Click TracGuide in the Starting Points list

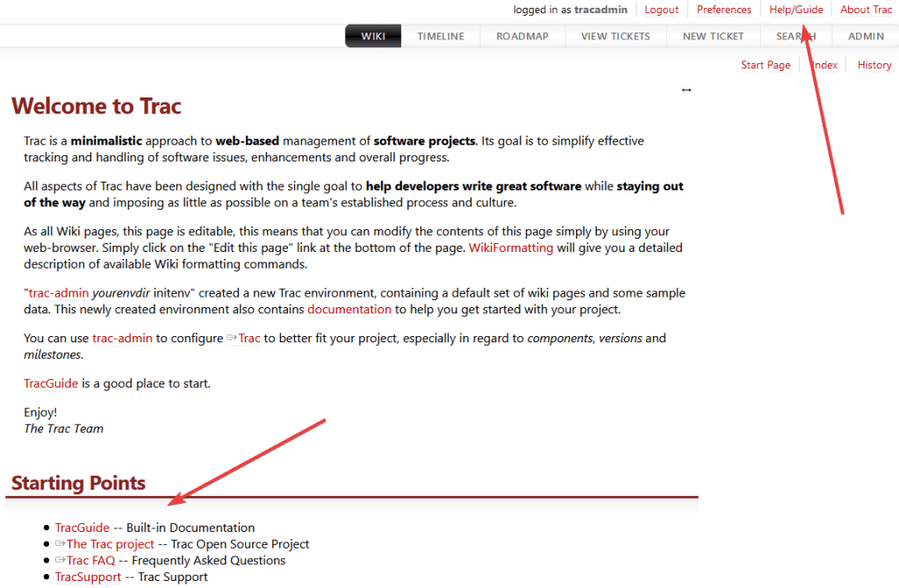83,527
